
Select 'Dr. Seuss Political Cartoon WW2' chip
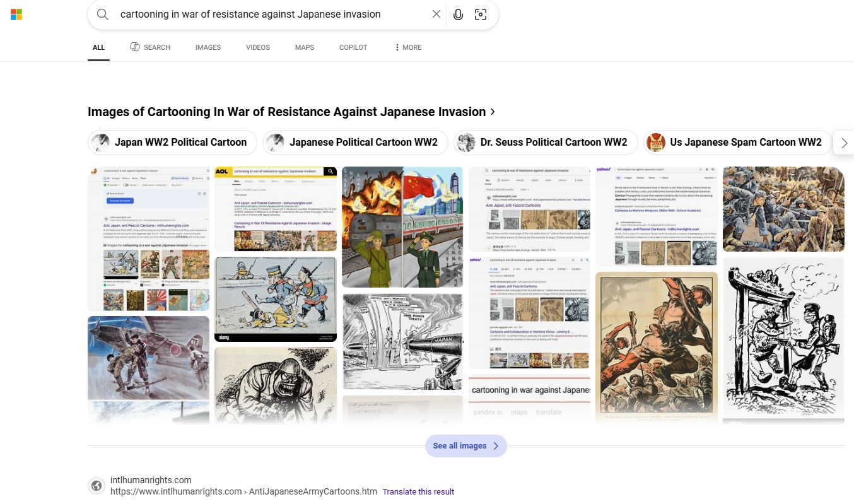pyautogui.click(x=546, y=143)
